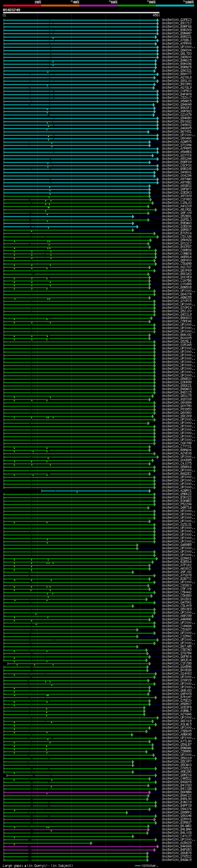This screenshot has height=868, width=197.
Task: Select the UniRef100_O49600 label
Action: tap(176, 57)
